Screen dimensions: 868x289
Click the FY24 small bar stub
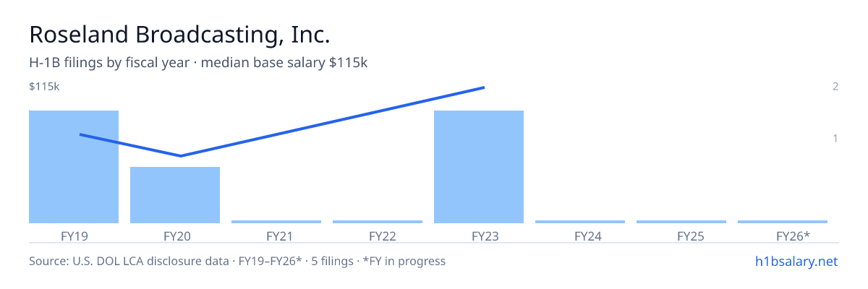580,222
